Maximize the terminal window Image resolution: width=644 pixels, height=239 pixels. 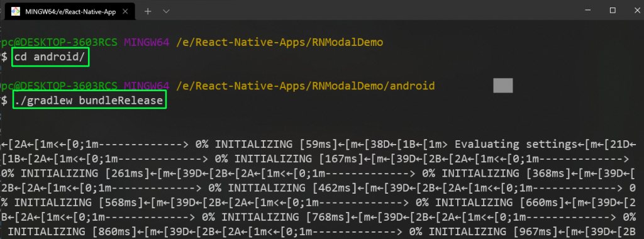tap(613, 11)
